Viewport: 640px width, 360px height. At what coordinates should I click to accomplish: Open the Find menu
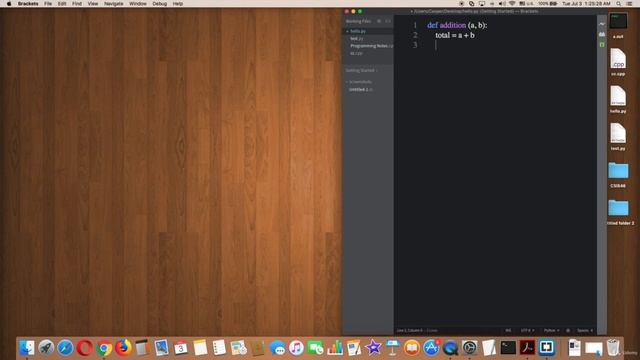(x=77, y=4)
